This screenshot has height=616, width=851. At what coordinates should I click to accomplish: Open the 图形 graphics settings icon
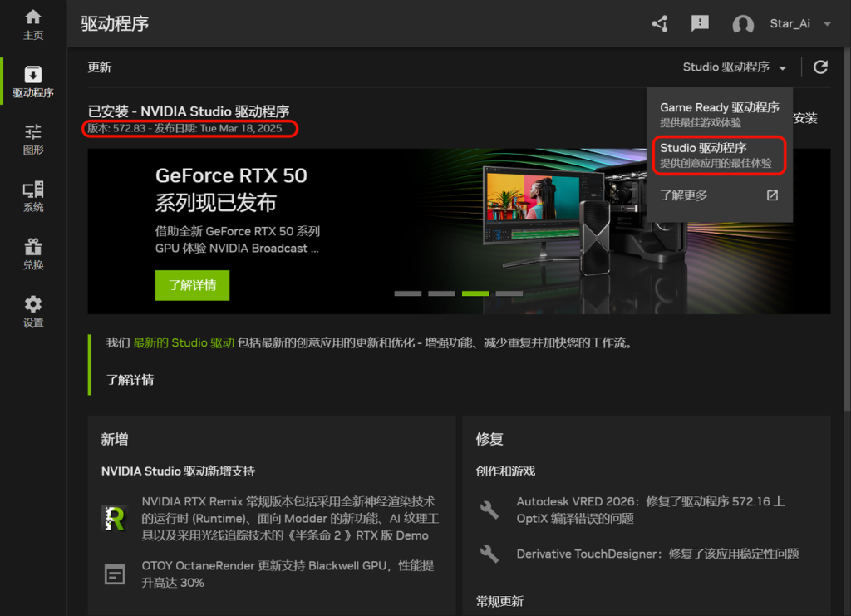click(x=33, y=139)
